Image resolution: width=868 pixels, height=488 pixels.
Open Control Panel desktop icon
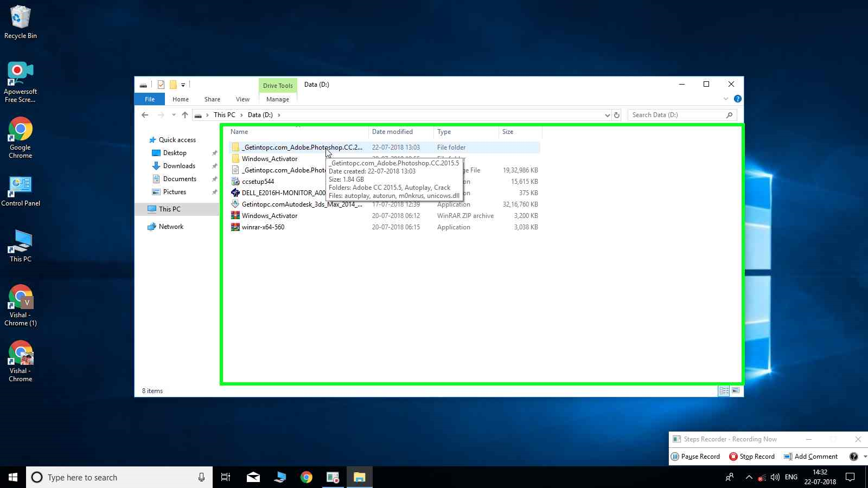(21, 191)
